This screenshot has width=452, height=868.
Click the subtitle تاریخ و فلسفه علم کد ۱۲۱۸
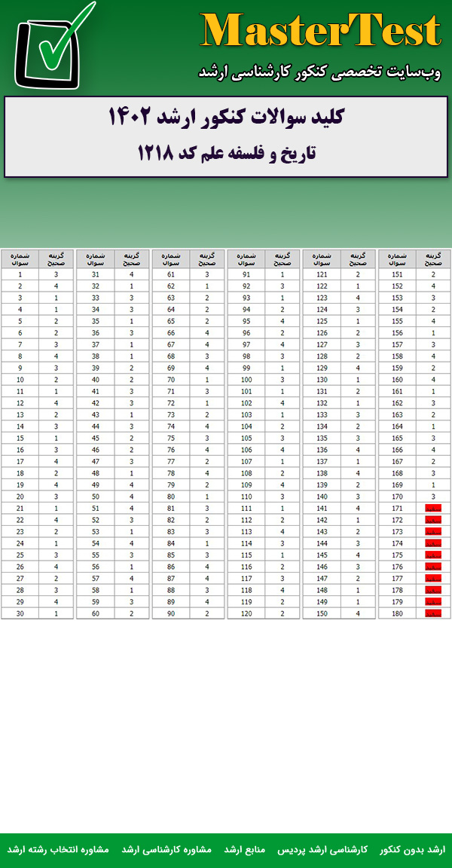[x=226, y=153]
